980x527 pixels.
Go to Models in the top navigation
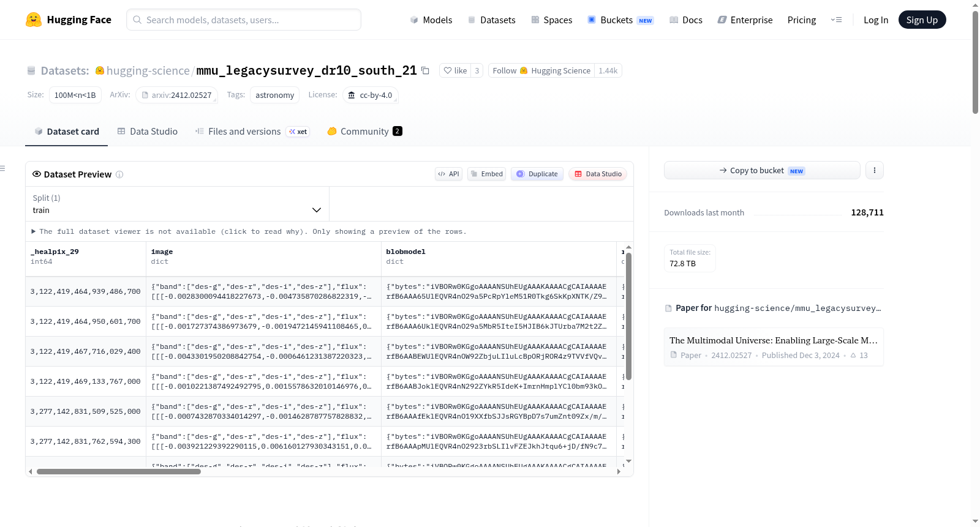coord(431,20)
